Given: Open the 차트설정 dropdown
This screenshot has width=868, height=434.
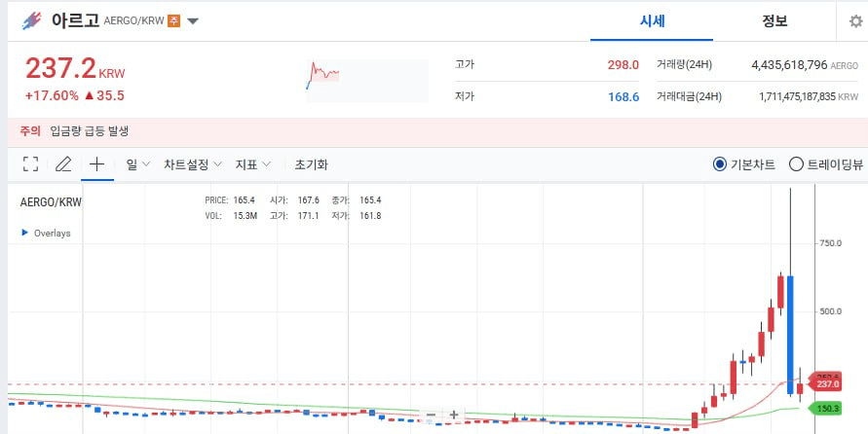Looking at the screenshot, I should (x=193, y=164).
